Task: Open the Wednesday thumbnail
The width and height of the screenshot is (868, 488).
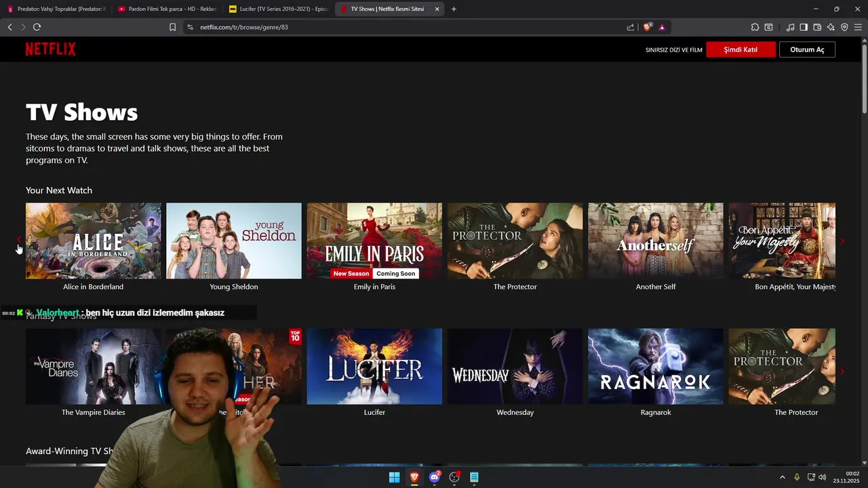Action: pos(515,367)
